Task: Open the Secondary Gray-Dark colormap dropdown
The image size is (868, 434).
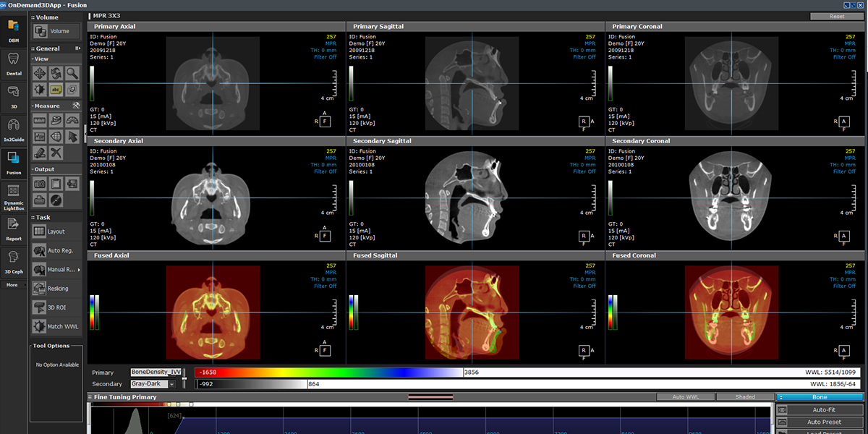Action: (x=172, y=384)
